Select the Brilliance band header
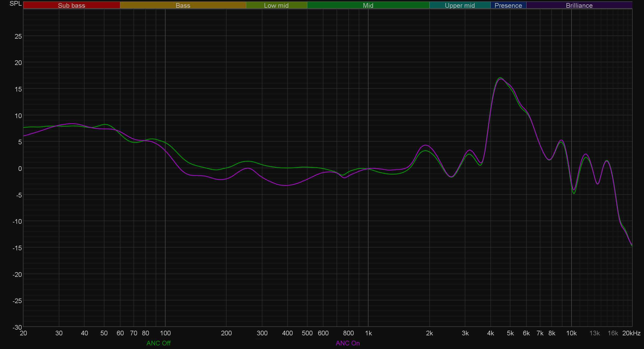 tap(579, 5)
